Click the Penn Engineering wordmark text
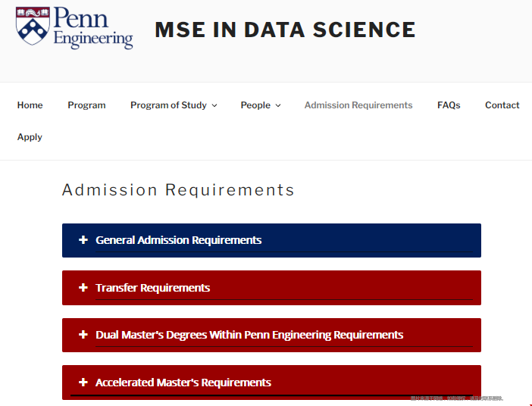The image size is (532, 406). [92, 28]
